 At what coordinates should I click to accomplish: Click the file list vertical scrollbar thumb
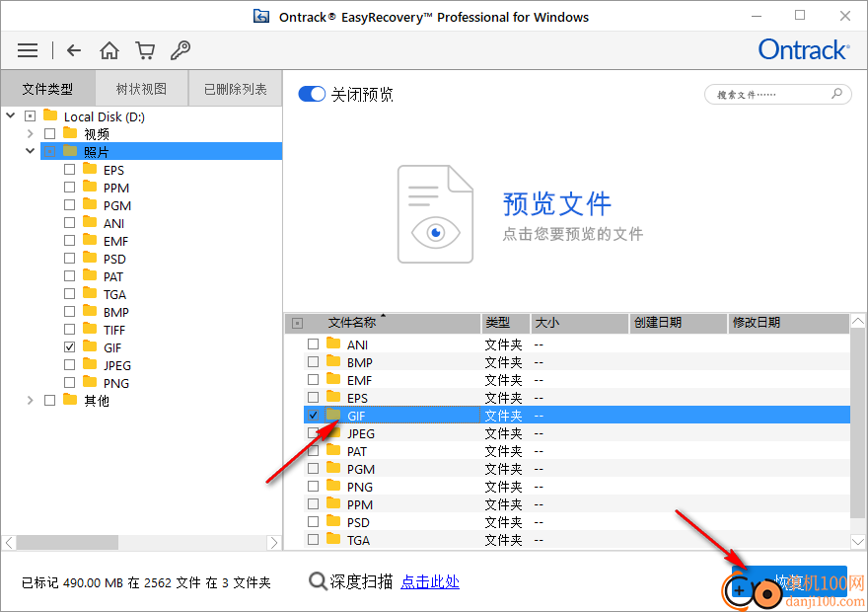click(x=858, y=423)
